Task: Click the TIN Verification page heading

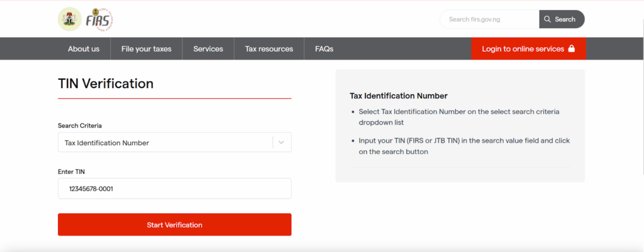Action: (x=106, y=84)
